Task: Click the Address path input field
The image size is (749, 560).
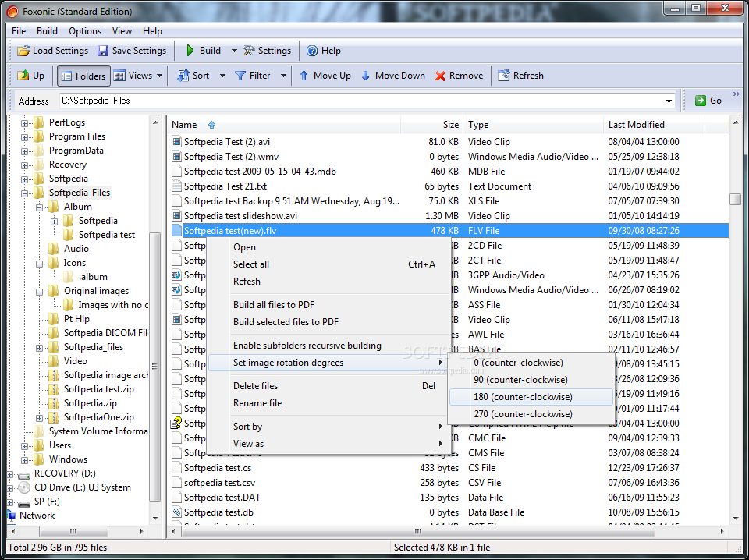Action: (360, 101)
